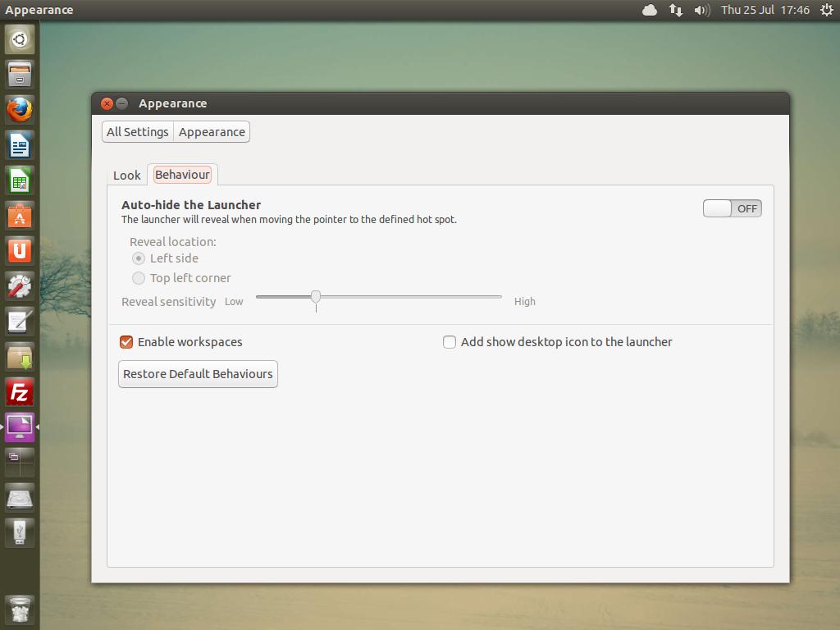Image resolution: width=840 pixels, height=630 pixels.
Task: Enable Add show desktop icon to launcher
Action: click(450, 342)
